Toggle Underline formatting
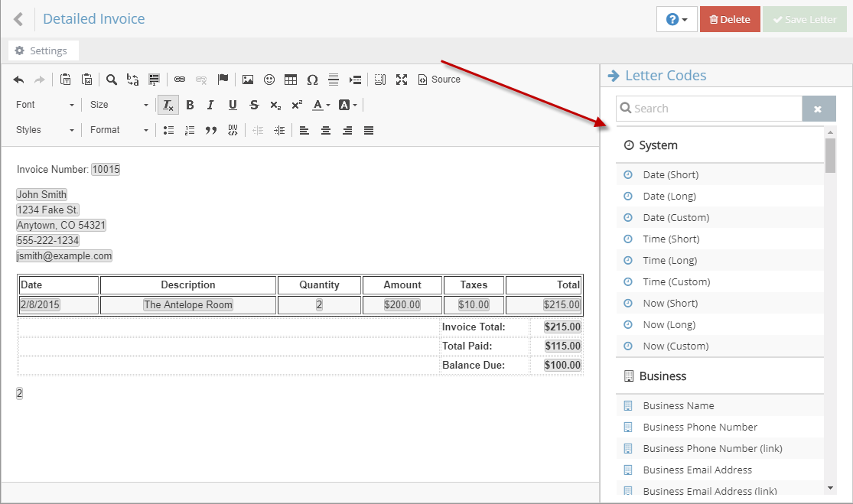The image size is (853, 504). [x=233, y=105]
